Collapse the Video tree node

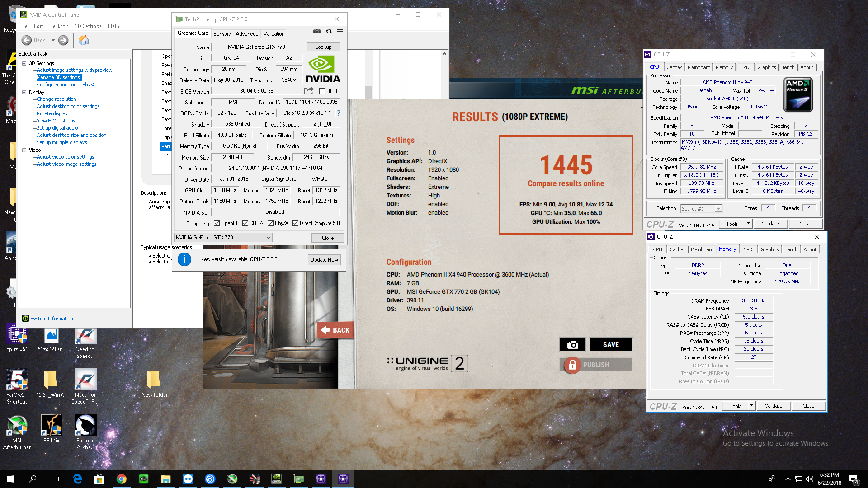click(24, 150)
